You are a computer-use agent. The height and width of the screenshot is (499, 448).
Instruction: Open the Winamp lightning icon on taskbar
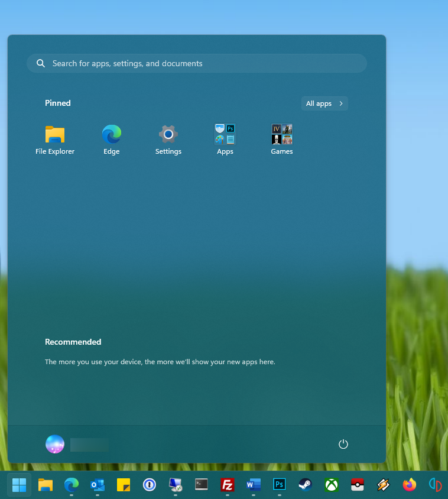[384, 485]
